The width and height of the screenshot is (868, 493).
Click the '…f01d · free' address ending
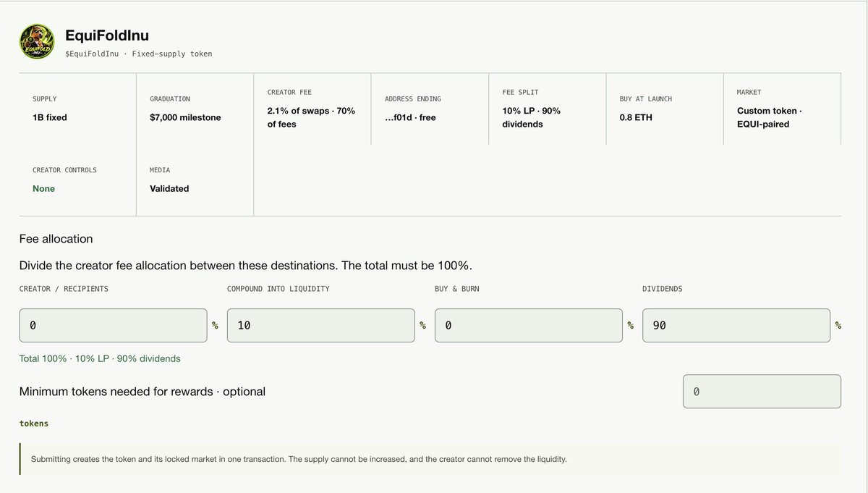(x=410, y=117)
